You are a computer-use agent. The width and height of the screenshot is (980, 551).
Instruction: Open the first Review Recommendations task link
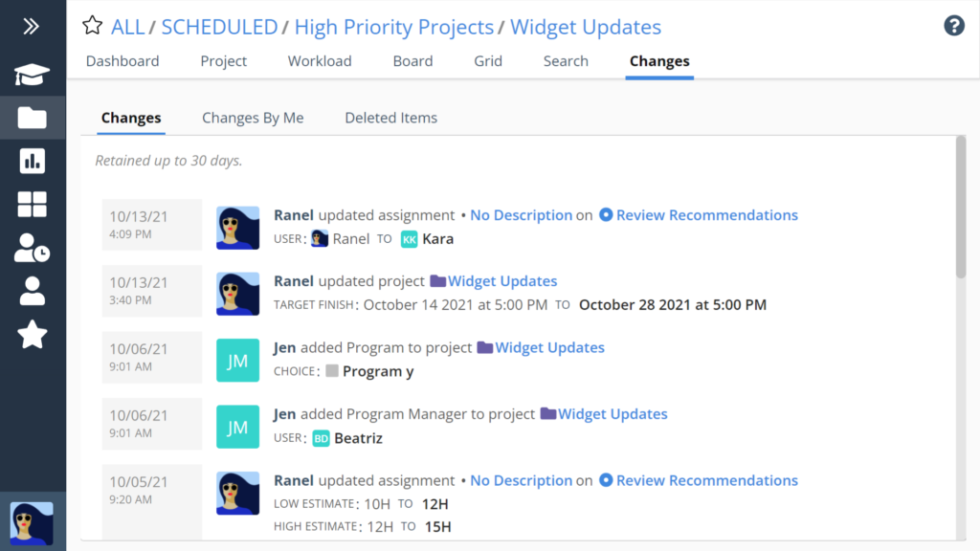(707, 215)
